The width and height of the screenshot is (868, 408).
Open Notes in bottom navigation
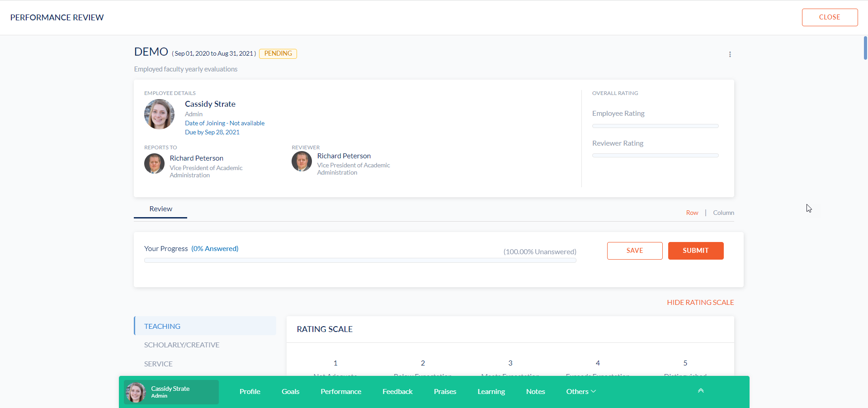click(535, 392)
